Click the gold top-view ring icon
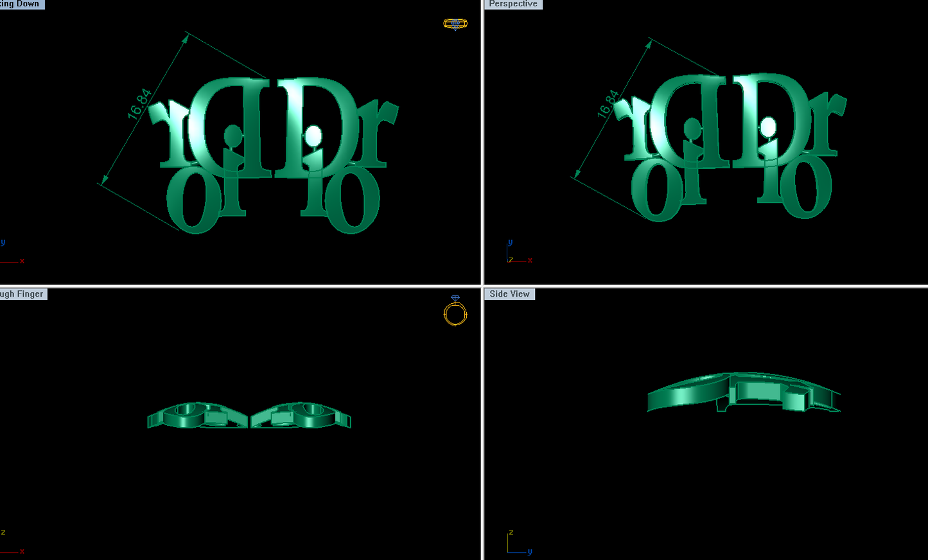 tap(455, 24)
